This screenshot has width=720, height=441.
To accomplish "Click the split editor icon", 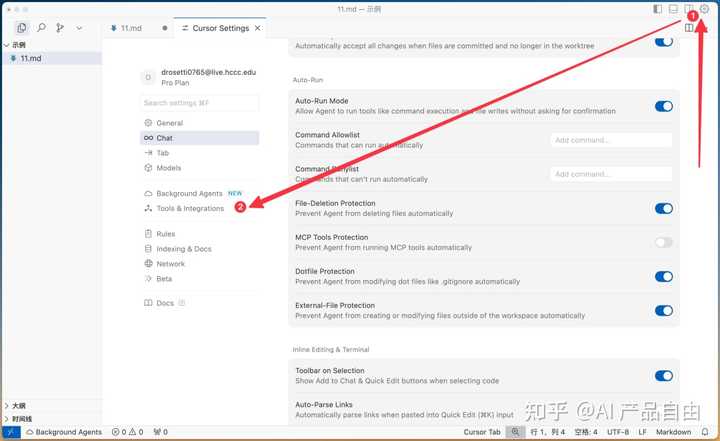I will tap(689, 28).
